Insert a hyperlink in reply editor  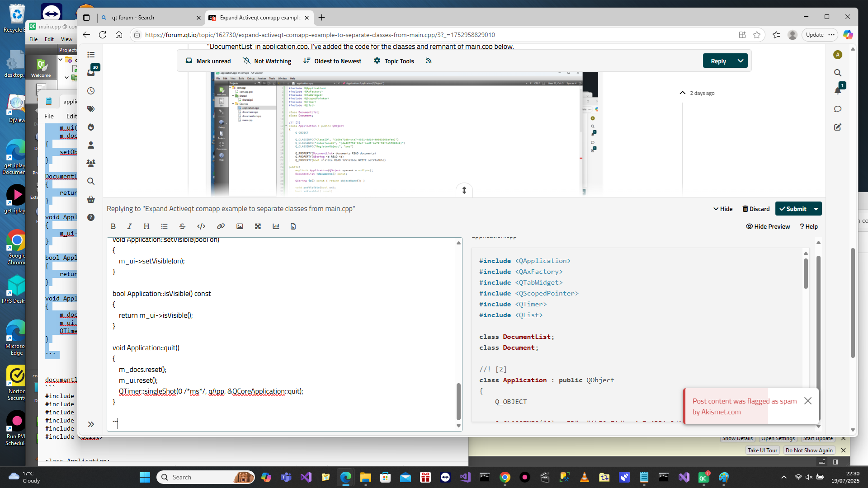(x=221, y=226)
